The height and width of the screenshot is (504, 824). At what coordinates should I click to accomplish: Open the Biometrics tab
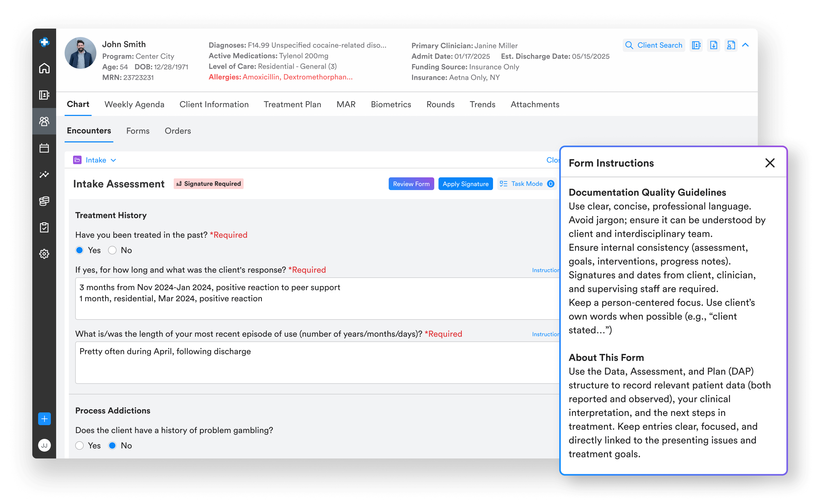tap(391, 104)
